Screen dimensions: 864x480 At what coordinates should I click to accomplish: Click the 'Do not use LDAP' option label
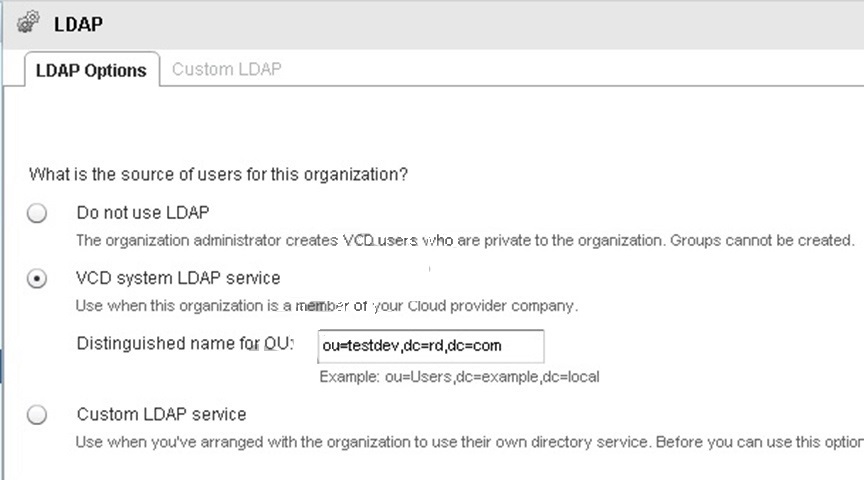tap(143, 212)
